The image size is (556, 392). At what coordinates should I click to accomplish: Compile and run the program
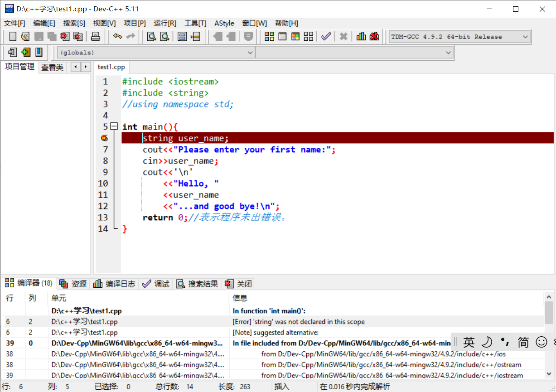click(x=295, y=37)
